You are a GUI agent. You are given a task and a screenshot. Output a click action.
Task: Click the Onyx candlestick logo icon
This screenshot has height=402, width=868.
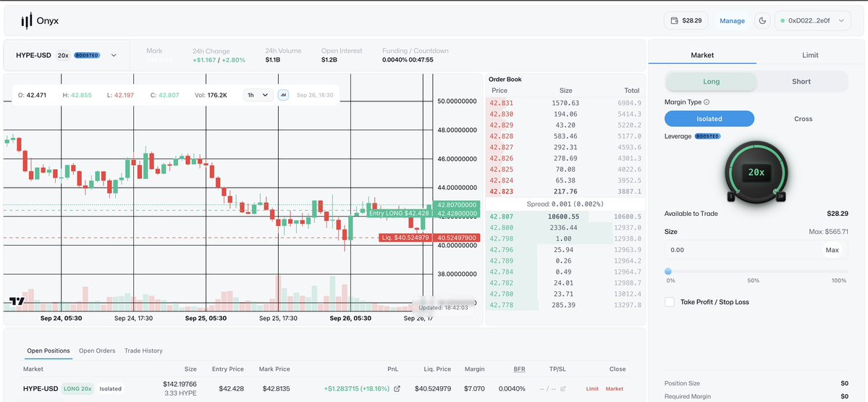(x=27, y=21)
